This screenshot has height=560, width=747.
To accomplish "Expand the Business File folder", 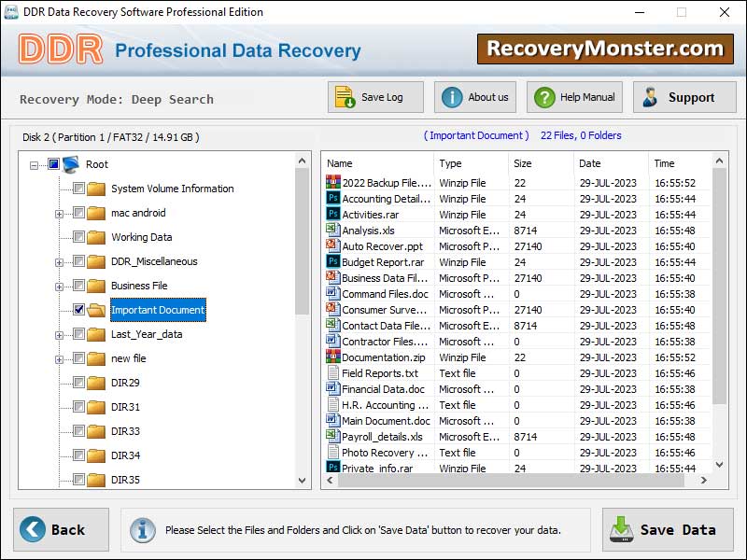I will [x=60, y=287].
